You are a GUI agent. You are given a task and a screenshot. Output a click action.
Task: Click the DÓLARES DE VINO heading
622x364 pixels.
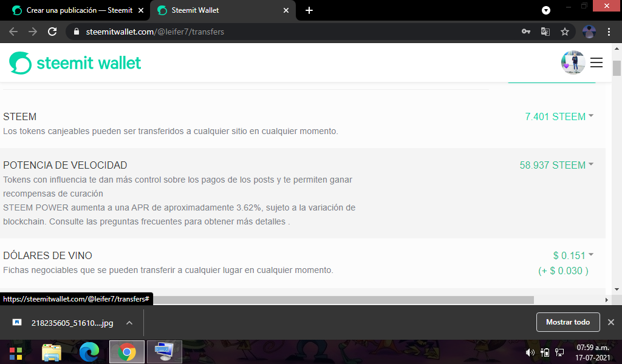point(47,255)
